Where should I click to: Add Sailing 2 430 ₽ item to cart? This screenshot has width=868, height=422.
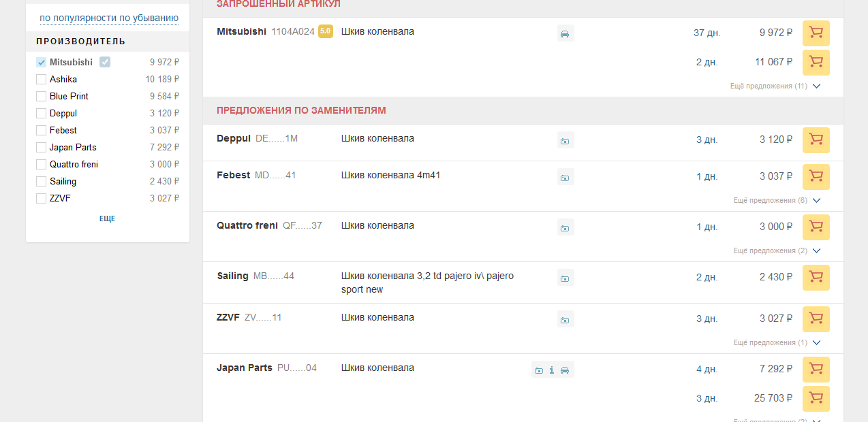click(816, 278)
